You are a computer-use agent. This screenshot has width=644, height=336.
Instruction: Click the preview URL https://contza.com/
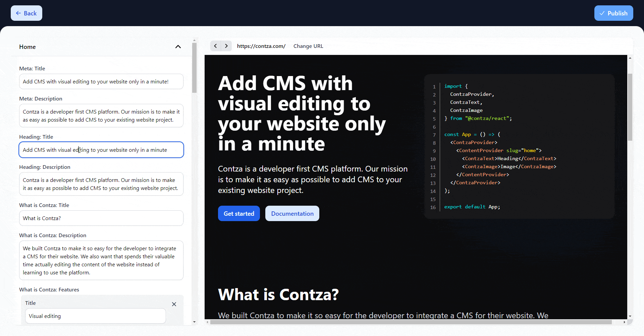[261, 46]
